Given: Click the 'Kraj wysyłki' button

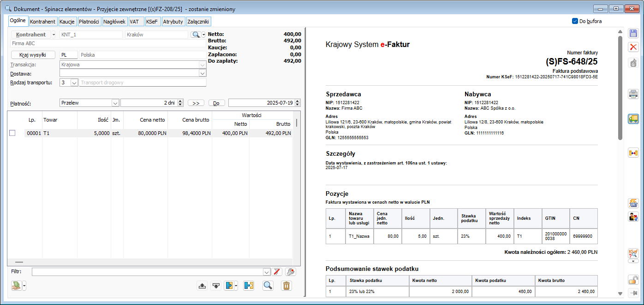Looking at the screenshot, I should point(33,55).
